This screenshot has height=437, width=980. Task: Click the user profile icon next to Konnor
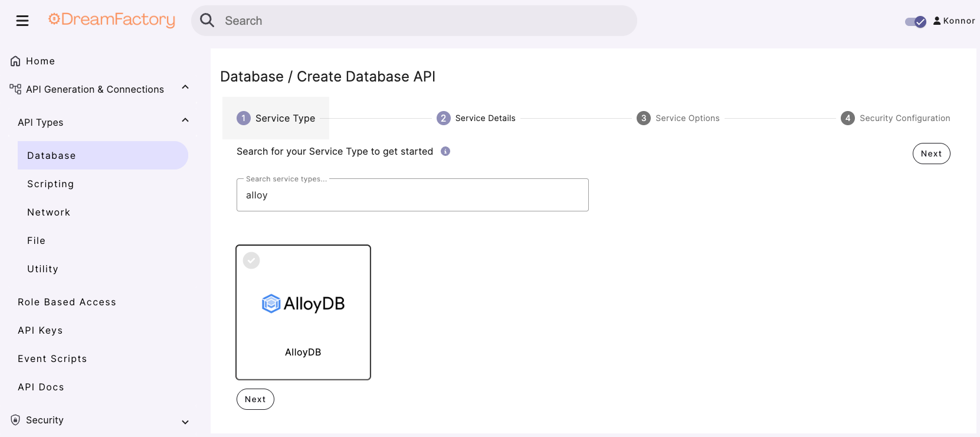click(937, 21)
